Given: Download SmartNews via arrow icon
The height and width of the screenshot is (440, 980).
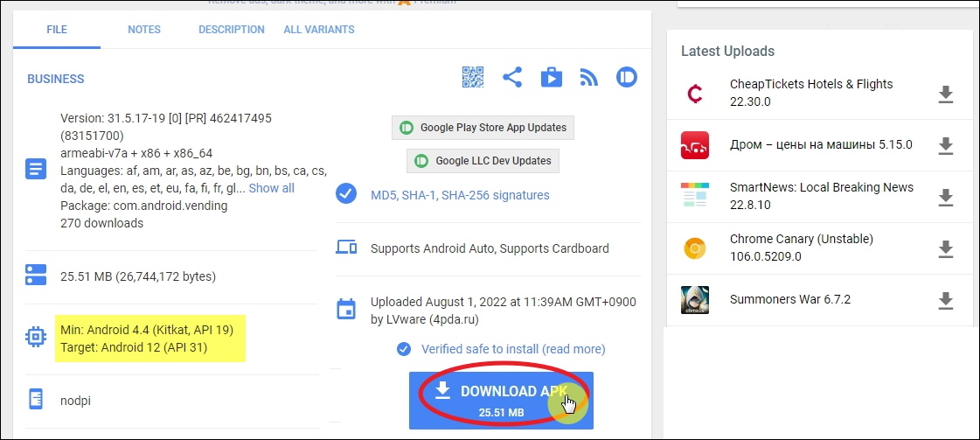Looking at the screenshot, I should [946, 198].
